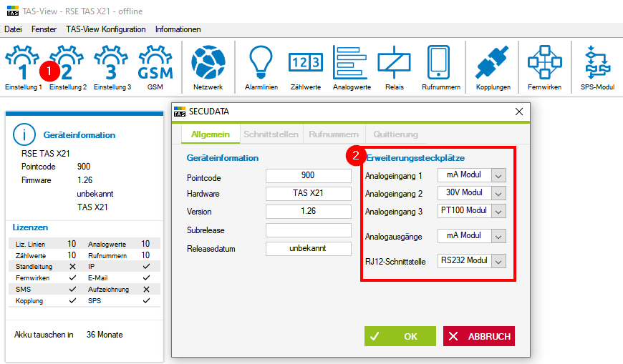Click Liz. Linien value 10

[x=72, y=244]
